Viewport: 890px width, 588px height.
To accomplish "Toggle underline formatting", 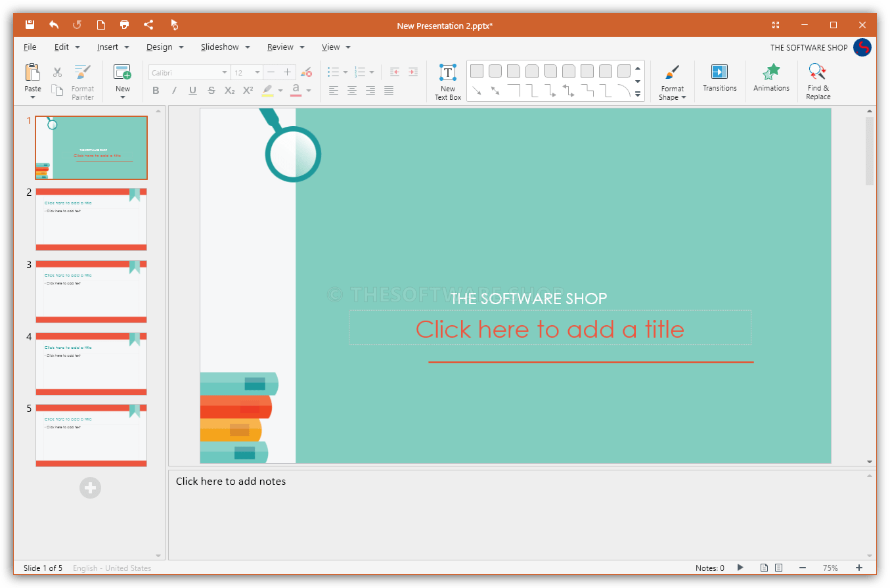I will [x=192, y=90].
